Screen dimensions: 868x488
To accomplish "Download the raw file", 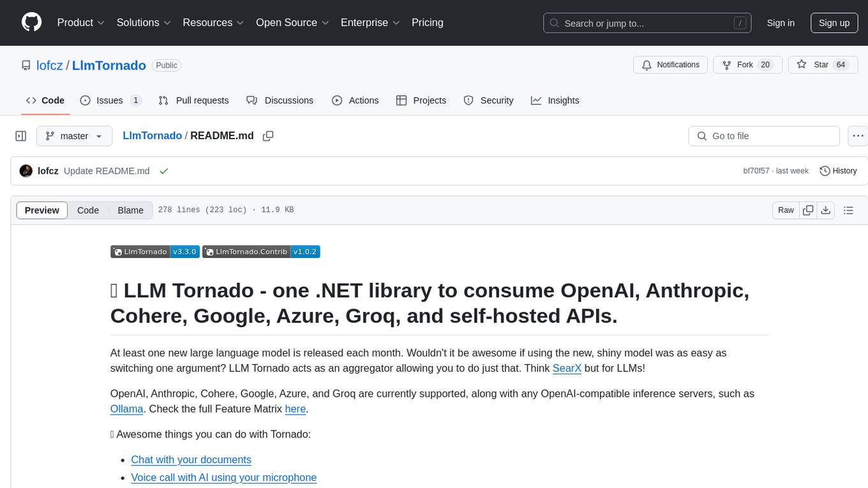I will click(x=825, y=210).
